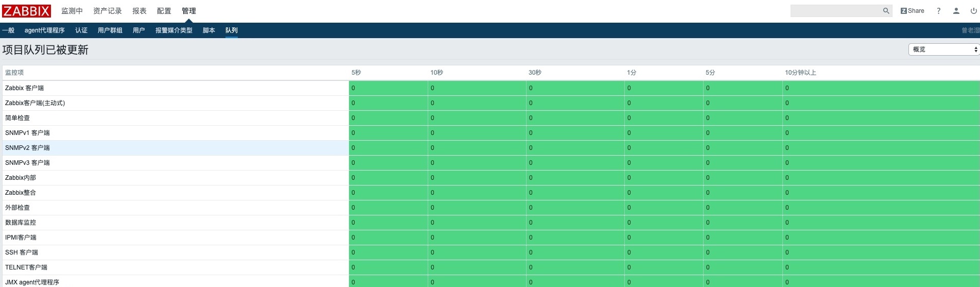
Task: Click the search magnifier icon
Action: (886, 11)
